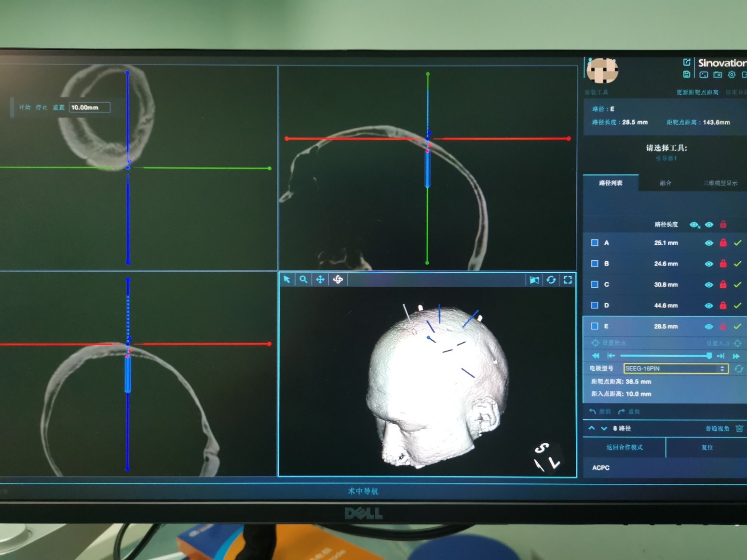Switch to the 路径列表 tab
Screen dimensions: 747x560
coord(611,183)
